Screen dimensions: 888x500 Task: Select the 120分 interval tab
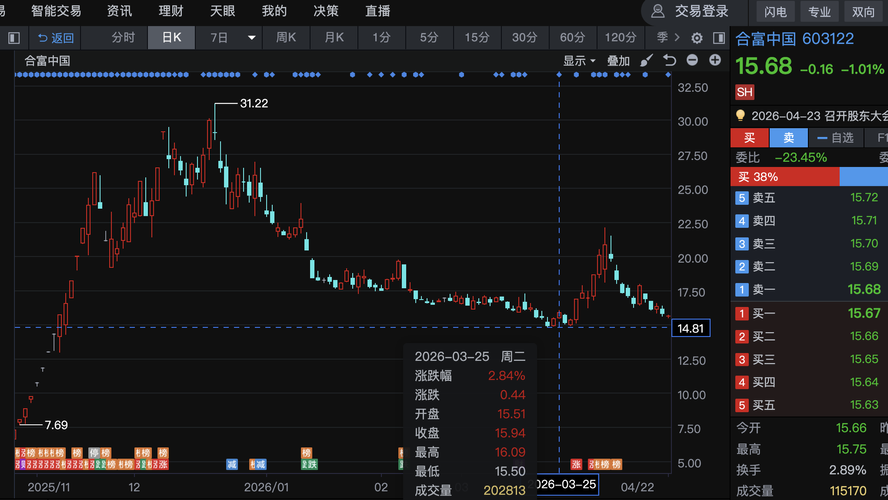(x=620, y=38)
